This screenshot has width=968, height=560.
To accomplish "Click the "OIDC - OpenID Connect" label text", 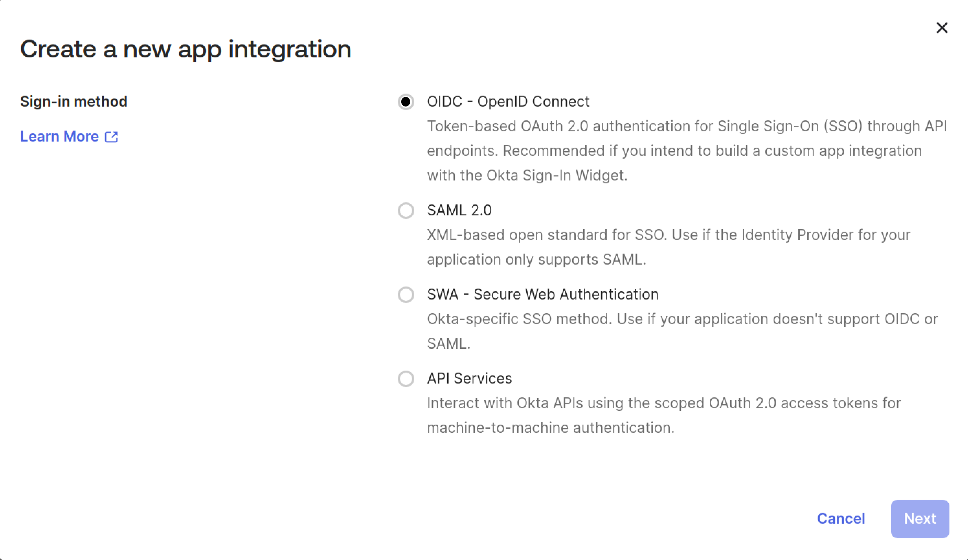I will (508, 102).
